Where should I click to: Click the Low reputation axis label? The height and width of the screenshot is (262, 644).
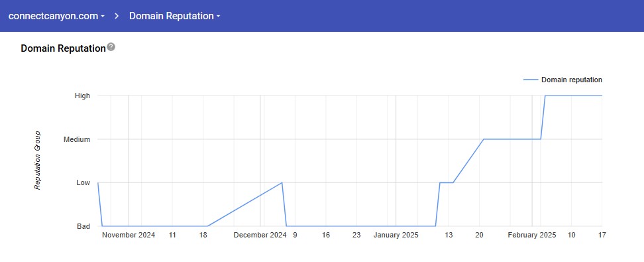click(x=83, y=182)
